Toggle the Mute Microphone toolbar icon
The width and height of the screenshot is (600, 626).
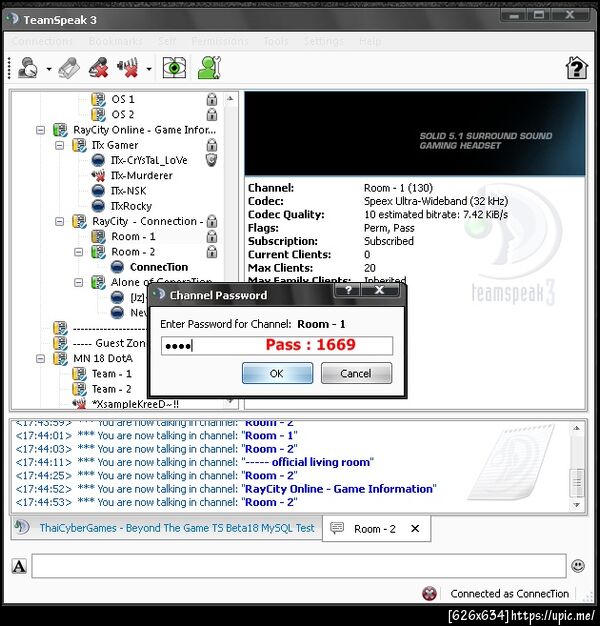(99, 68)
